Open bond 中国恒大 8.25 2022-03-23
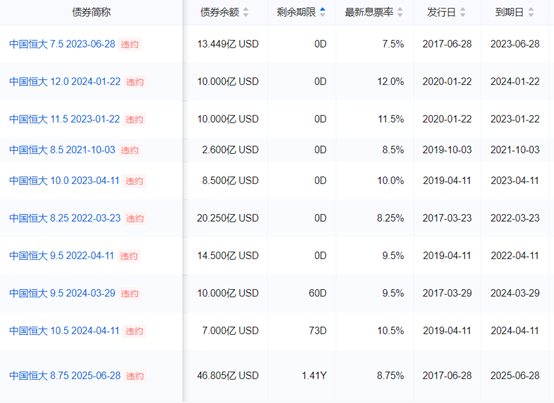Image resolution: width=554 pixels, height=403 pixels. tap(65, 218)
